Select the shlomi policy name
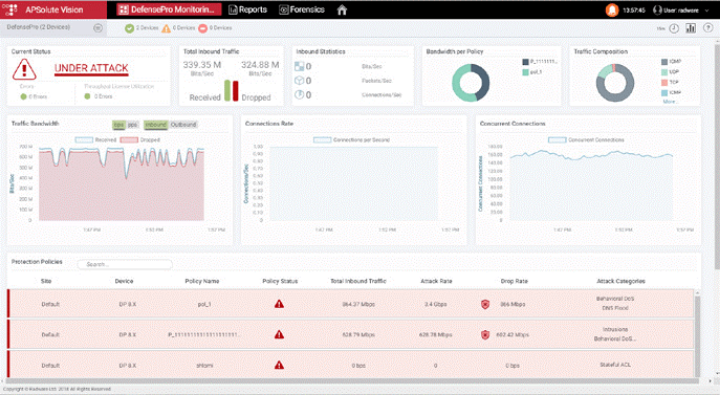 [x=204, y=366]
